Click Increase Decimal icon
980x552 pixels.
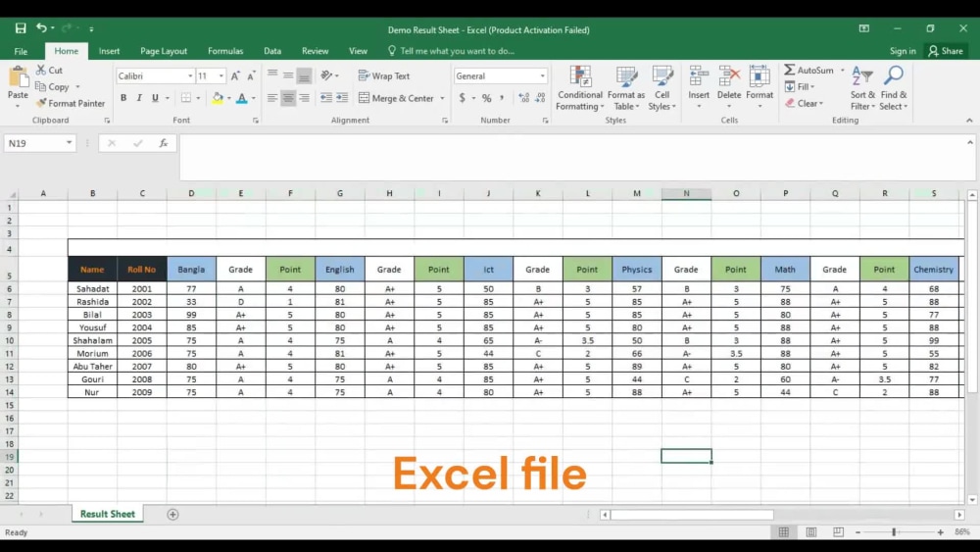(523, 97)
